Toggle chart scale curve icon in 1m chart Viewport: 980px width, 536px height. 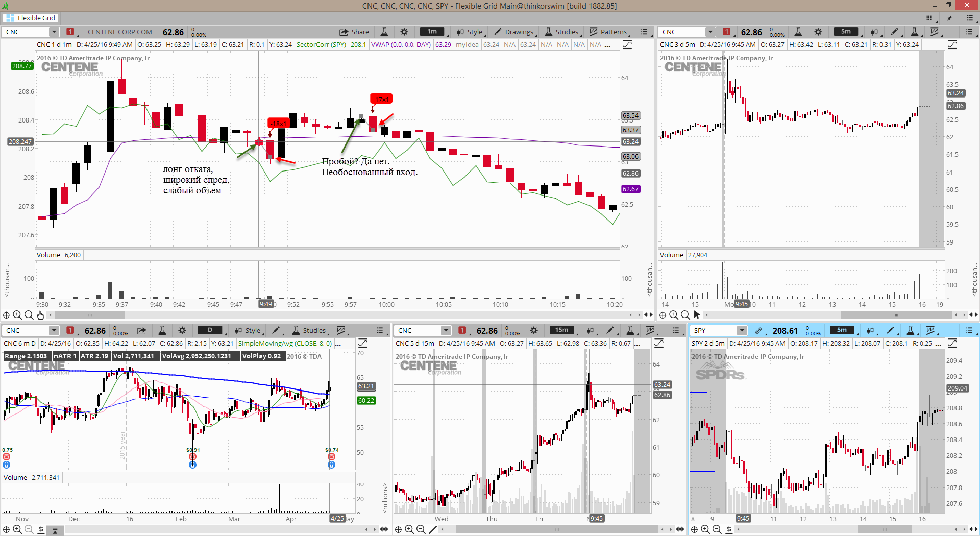pyautogui.click(x=627, y=44)
